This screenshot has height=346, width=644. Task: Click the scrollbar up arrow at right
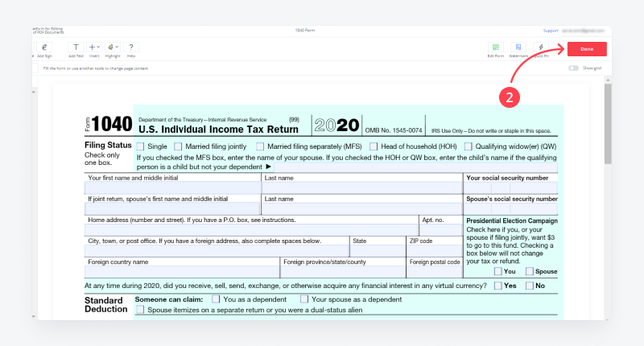pyautogui.click(x=608, y=80)
